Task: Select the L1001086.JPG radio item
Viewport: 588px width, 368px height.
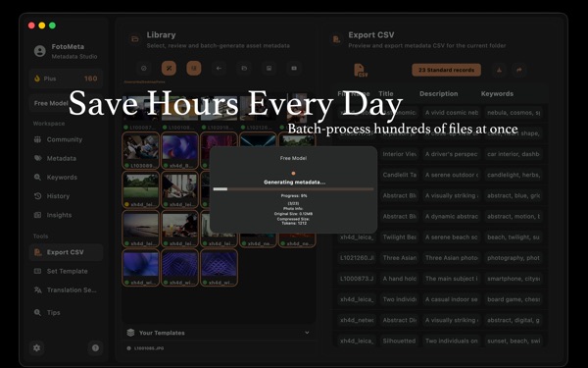Action: (128, 348)
